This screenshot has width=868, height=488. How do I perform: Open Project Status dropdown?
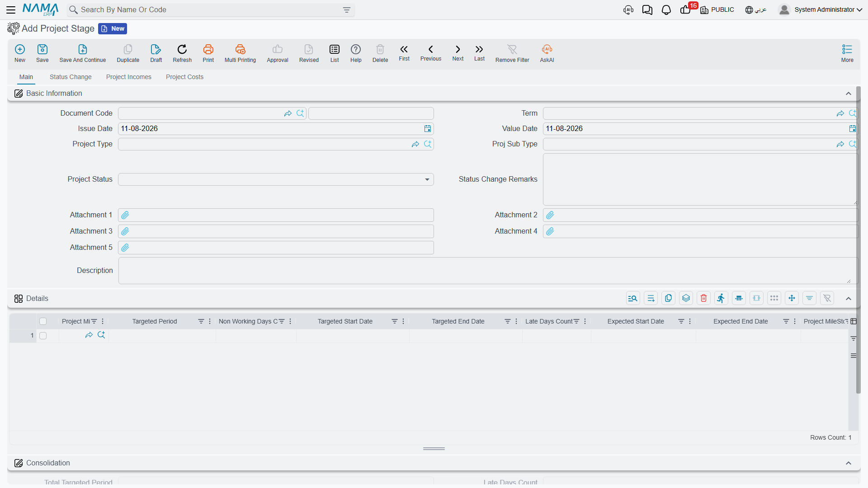pyautogui.click(x=427, y=179)
